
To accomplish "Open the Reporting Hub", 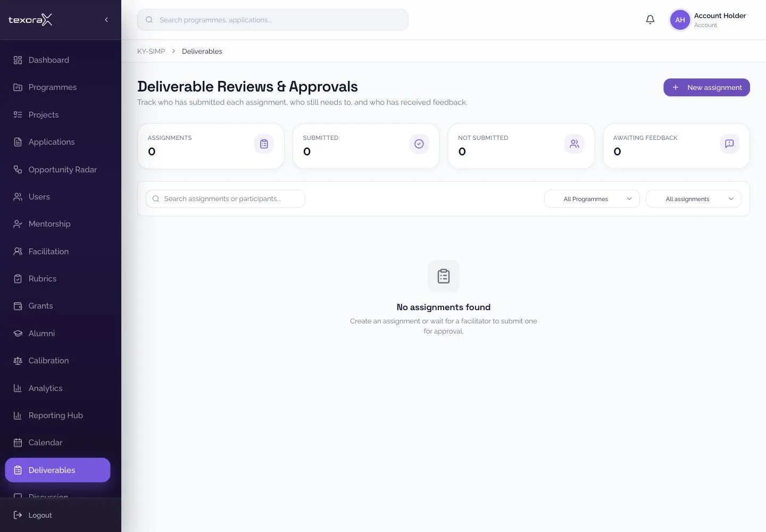I will 57,415.
